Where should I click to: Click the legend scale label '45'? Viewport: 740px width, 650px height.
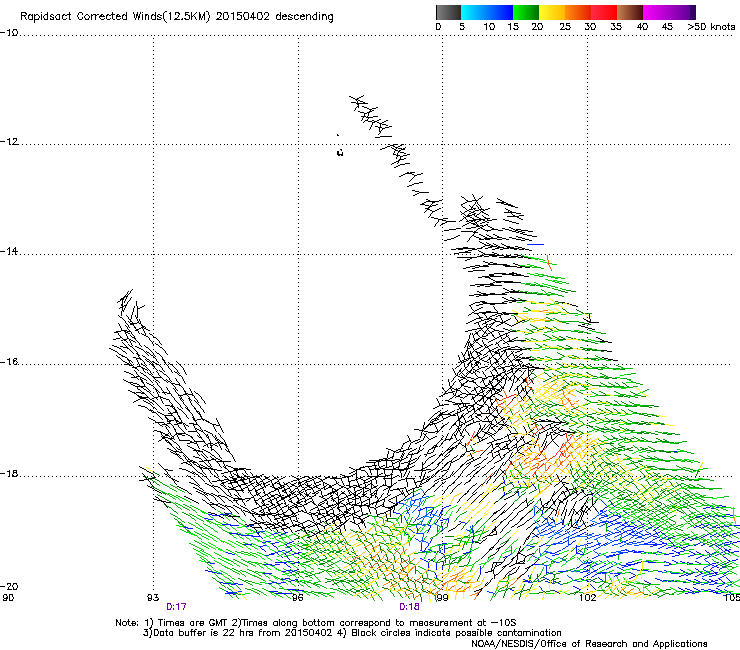[667, 27]
